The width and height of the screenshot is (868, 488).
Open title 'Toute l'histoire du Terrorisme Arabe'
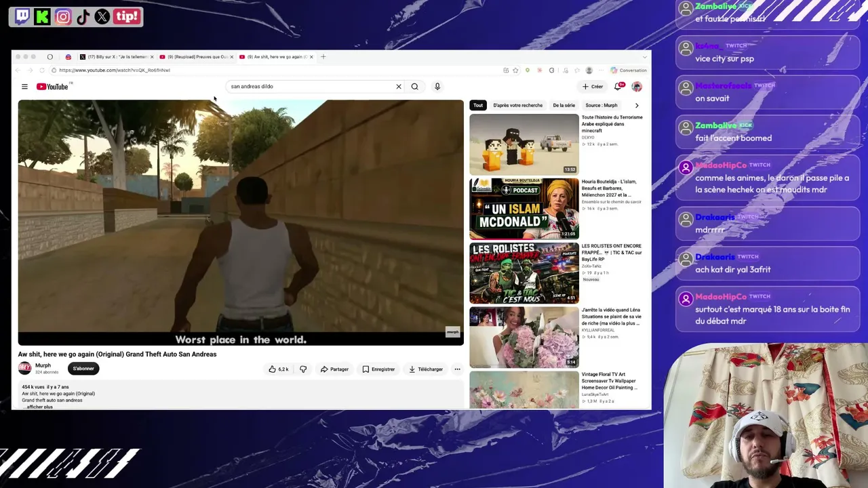[612, 124]
